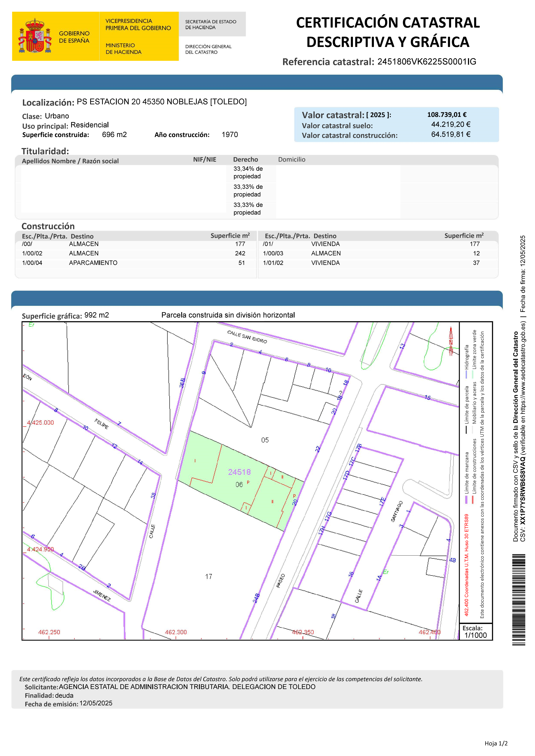Image resolution: width=535 pixels, height=756 pixels.
Task: Click the APARCAMIENTO row in construction table
Action: (x=93, y=263)
